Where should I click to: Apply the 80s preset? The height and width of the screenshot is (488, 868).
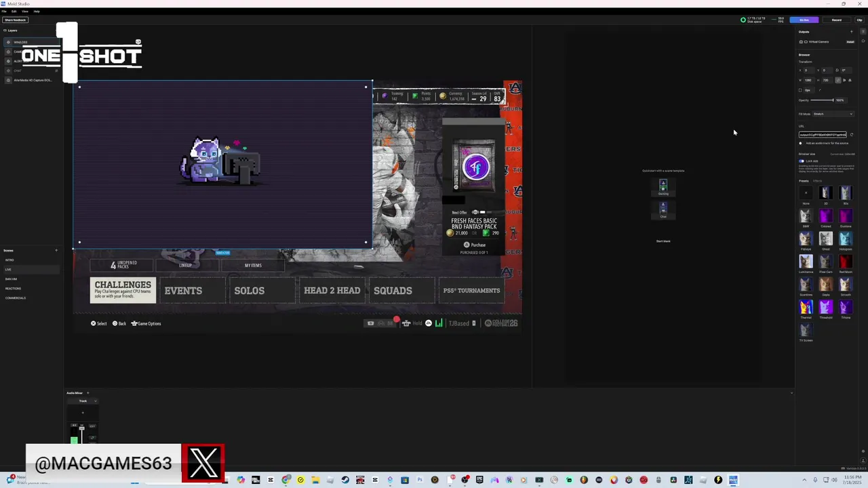[846, 194]
